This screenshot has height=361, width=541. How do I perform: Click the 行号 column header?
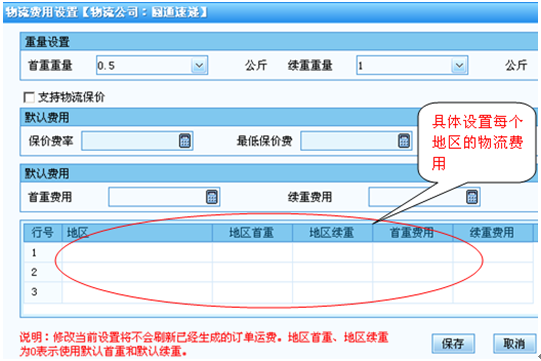[x=43, y=233]
